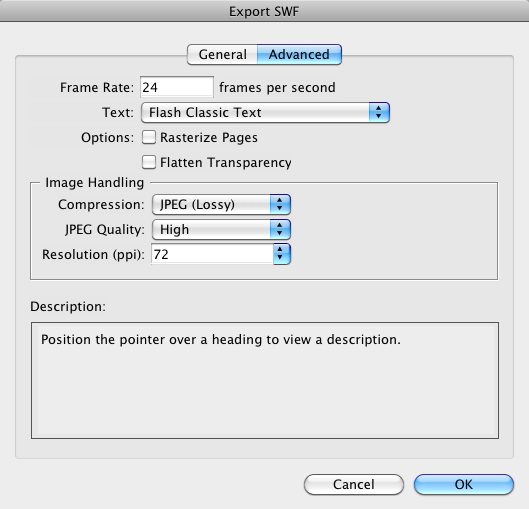Confirm export with the OK button

click(464, 485)
